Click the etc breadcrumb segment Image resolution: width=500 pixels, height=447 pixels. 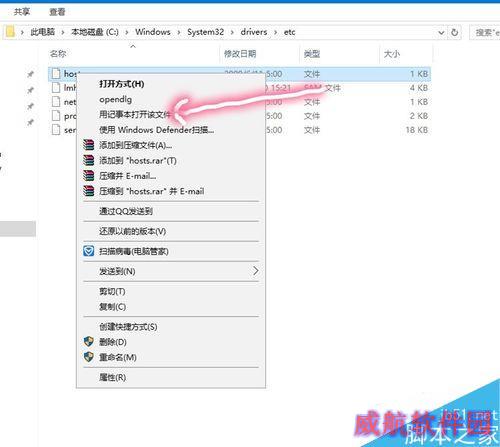(x=289, y=32)
